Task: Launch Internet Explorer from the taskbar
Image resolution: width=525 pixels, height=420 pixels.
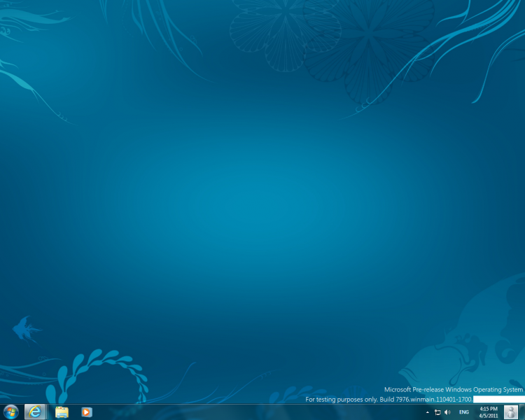Action: pos(34,412)
